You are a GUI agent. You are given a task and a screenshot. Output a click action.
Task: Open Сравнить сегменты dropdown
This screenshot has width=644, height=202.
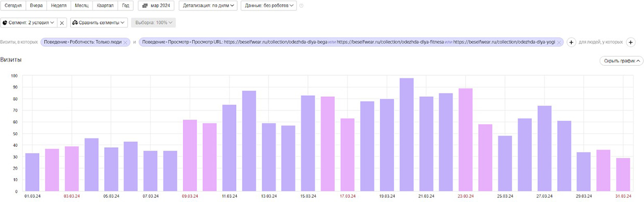point(99,23)
